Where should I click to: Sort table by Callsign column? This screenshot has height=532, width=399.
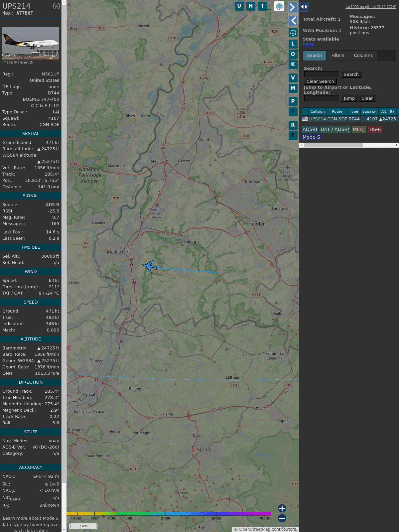click(x=318, y=111)
